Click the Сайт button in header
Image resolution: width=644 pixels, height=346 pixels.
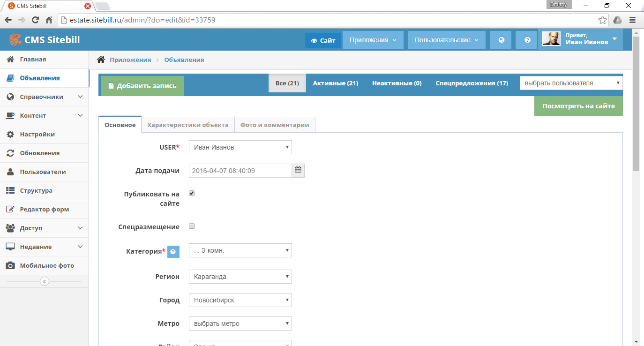[x=323, y=40]
